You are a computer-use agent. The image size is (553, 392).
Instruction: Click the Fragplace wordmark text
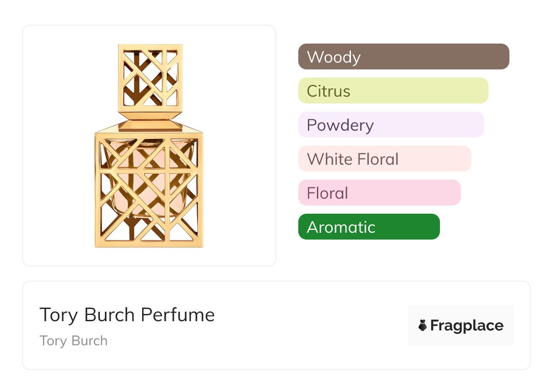tap(467, 325)
